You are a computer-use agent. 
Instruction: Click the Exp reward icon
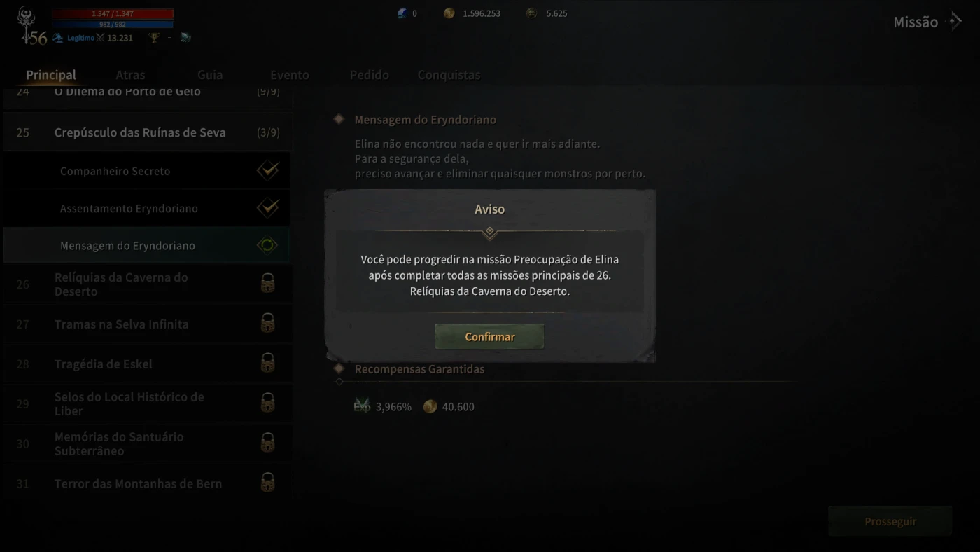point(362,406)
